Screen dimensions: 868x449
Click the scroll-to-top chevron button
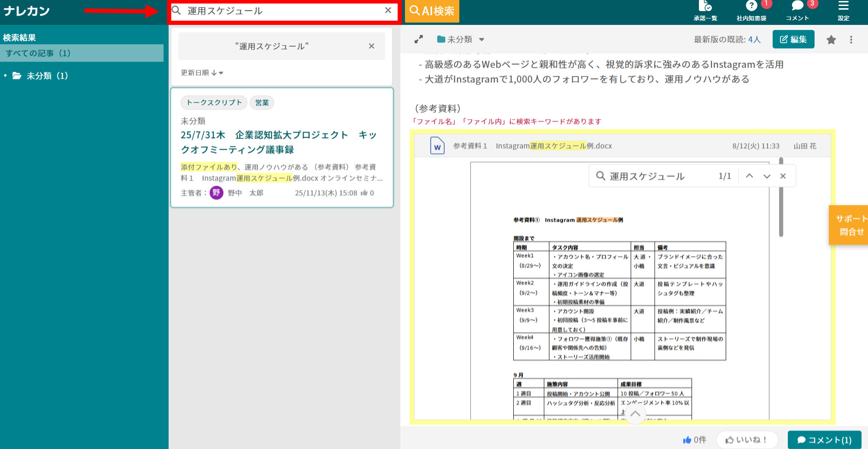635,414
